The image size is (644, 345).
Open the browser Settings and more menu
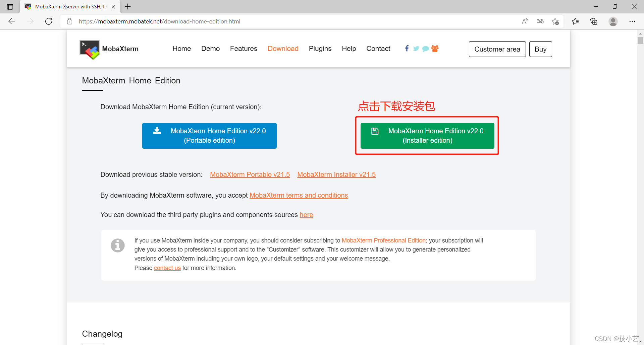(x=632, y=21)
